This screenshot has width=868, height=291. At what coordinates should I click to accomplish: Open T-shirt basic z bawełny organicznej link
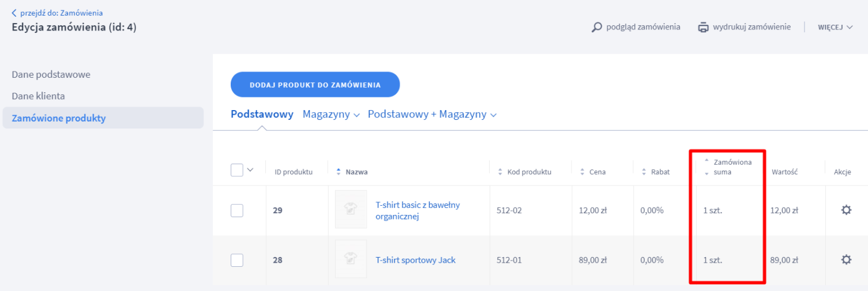point(418,210)
